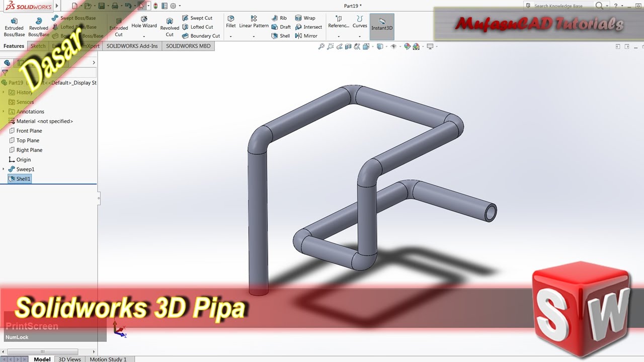Click the Intersect tool
The width and height of the screenshot is (644, 362).
308,27
